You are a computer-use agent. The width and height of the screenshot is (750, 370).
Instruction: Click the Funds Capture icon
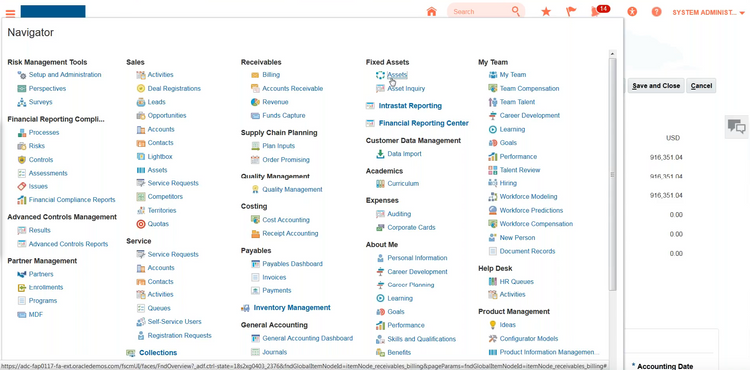tap(255, 115)
